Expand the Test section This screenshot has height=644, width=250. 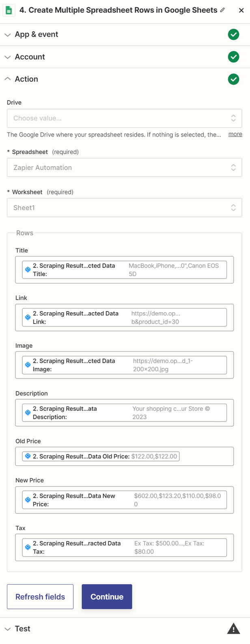tap(22, 629)
